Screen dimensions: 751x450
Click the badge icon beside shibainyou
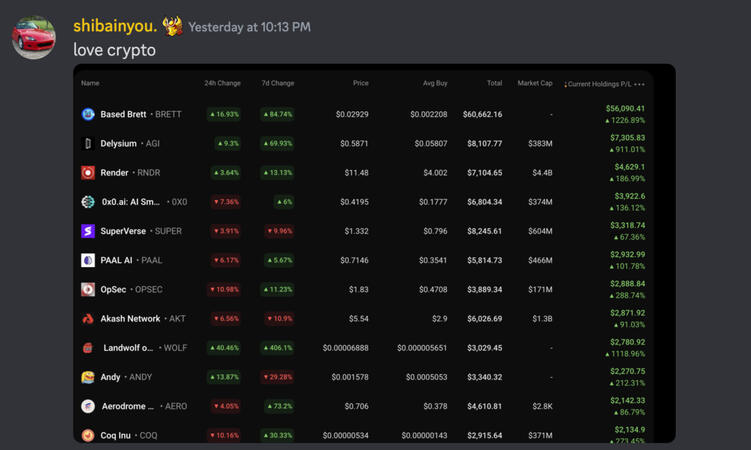click(x=172, y=26)
